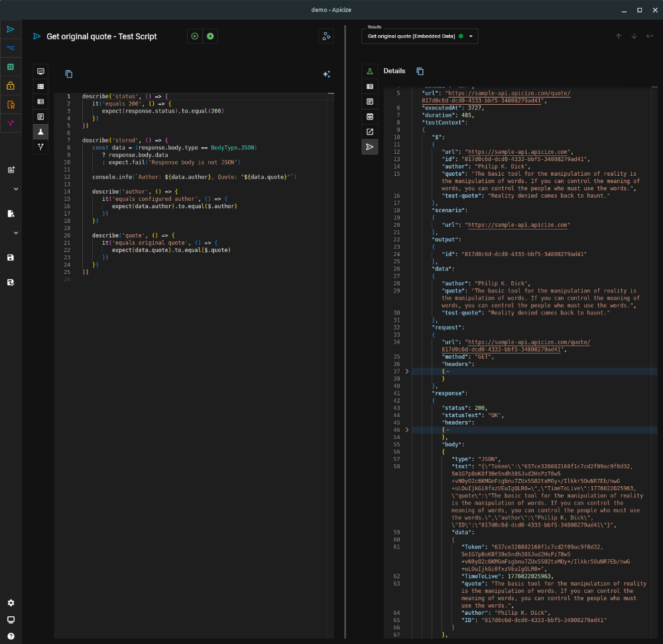This screenshot has width=663, height=644.
Task: Expand the chevron below the new workbook icon
Action: [15, 189]
